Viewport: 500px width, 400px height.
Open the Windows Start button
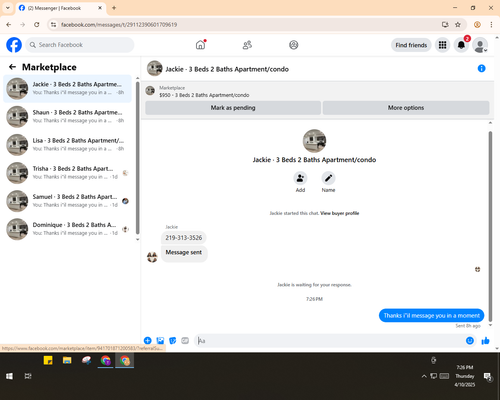coord(9,376)
